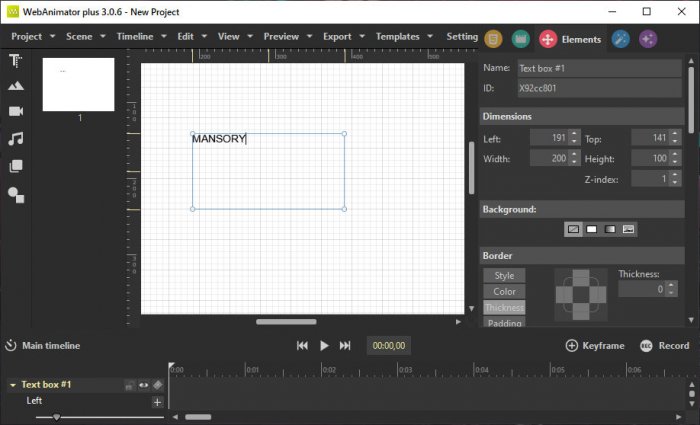Collapse the Text box #1 timeline track
The width and height of the screenshot is (700, 425).
pyautogui.click(x=13, y=385)
